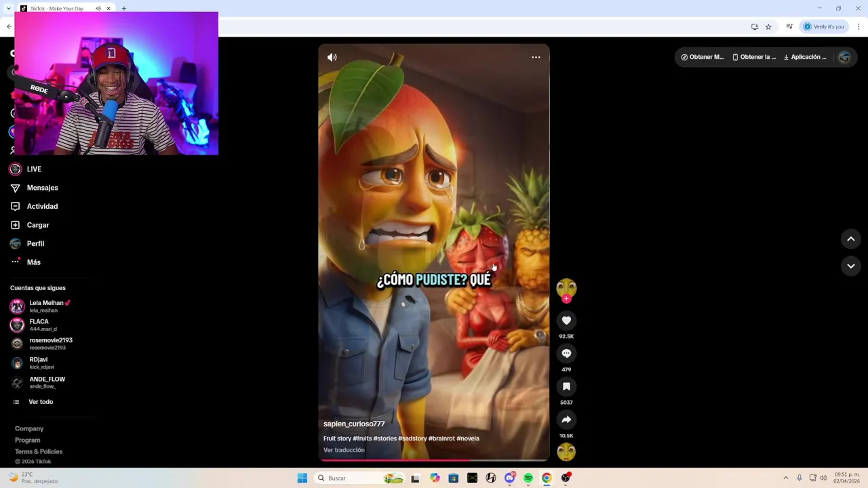Share the video with the arrow icon
The width and height of the screenshot is (868, 488).
pos(566,420)
